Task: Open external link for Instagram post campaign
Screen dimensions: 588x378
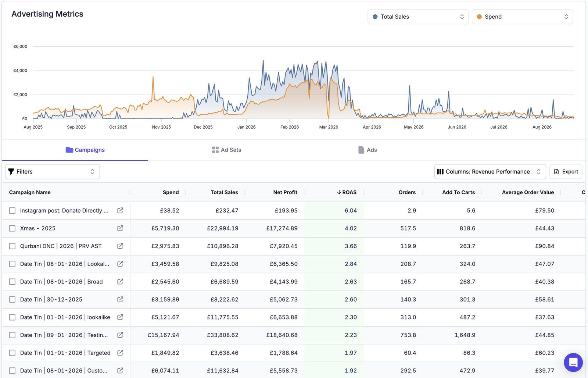Action: pos(120,210)
